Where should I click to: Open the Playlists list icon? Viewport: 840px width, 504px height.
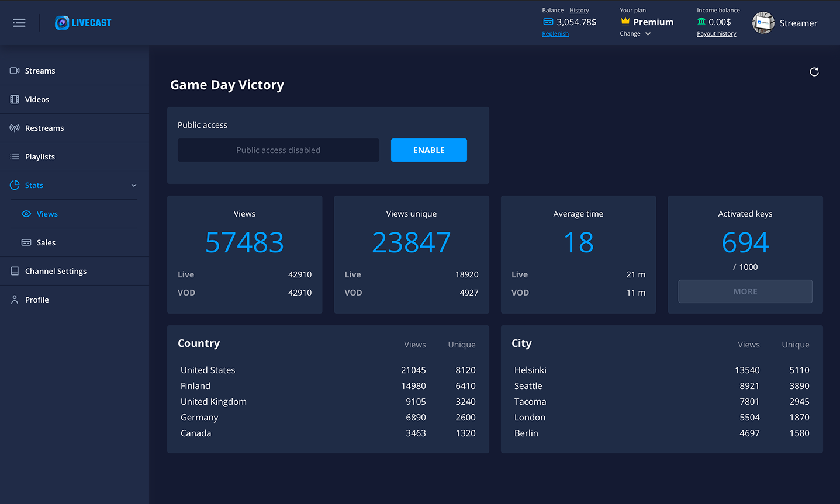(13, 157)
